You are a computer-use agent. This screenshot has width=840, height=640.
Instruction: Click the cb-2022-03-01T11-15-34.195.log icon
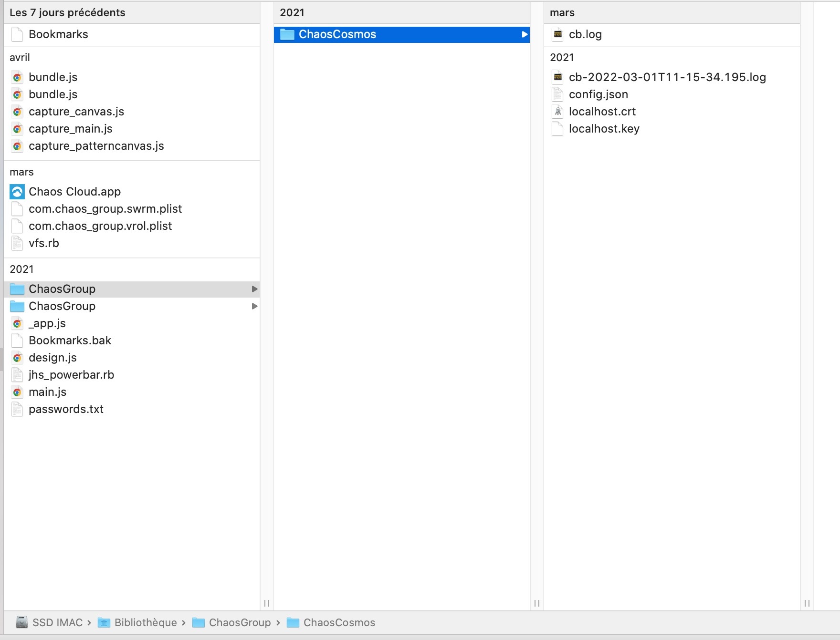(557, 77)
